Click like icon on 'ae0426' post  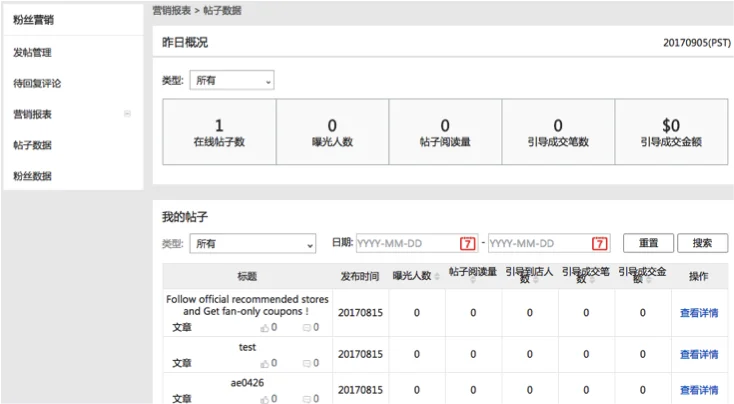coord(265,399)
